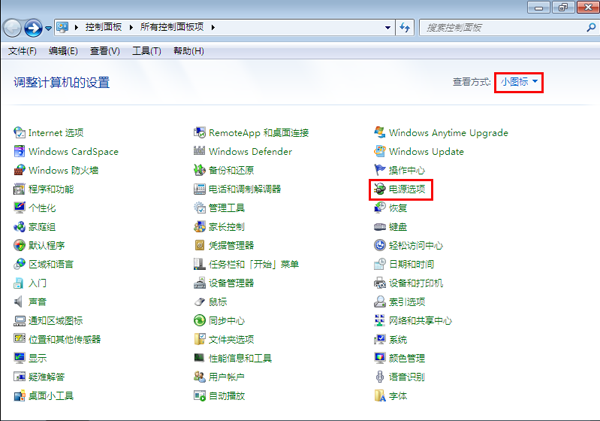Open the 工具(T) menu
Screen dimensions: 600x421
click(147, 51)
